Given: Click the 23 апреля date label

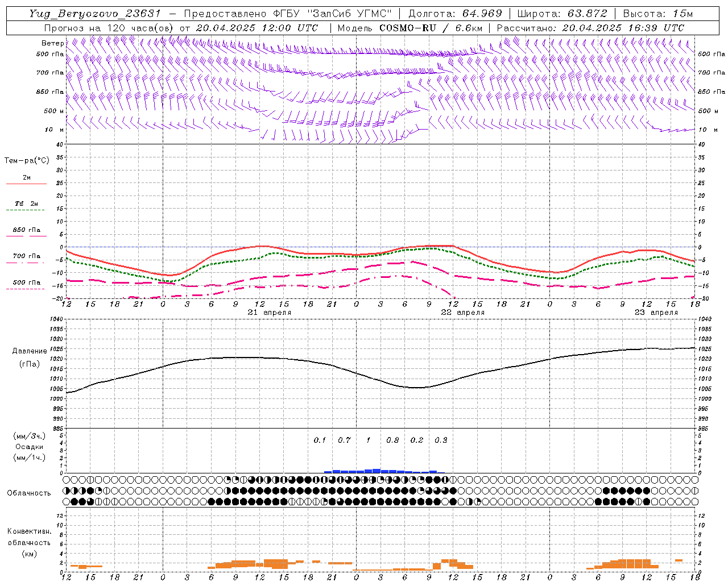Looking at the screenshot, I should point(656,313).
